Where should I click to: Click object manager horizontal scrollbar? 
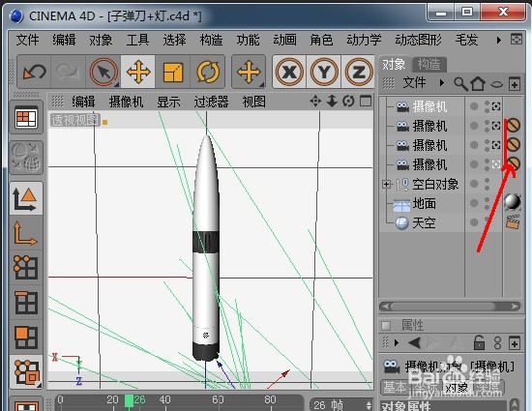(450, 307)
